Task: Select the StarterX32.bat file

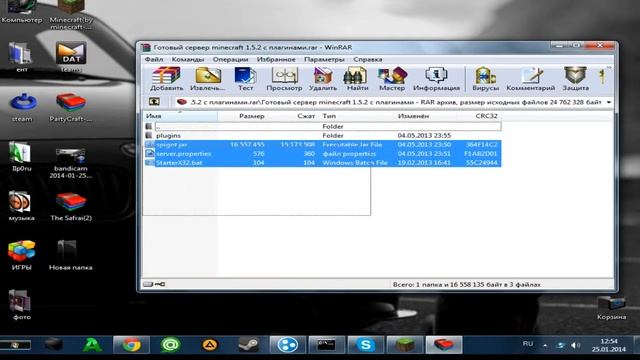Action: [x=322, y=162]
